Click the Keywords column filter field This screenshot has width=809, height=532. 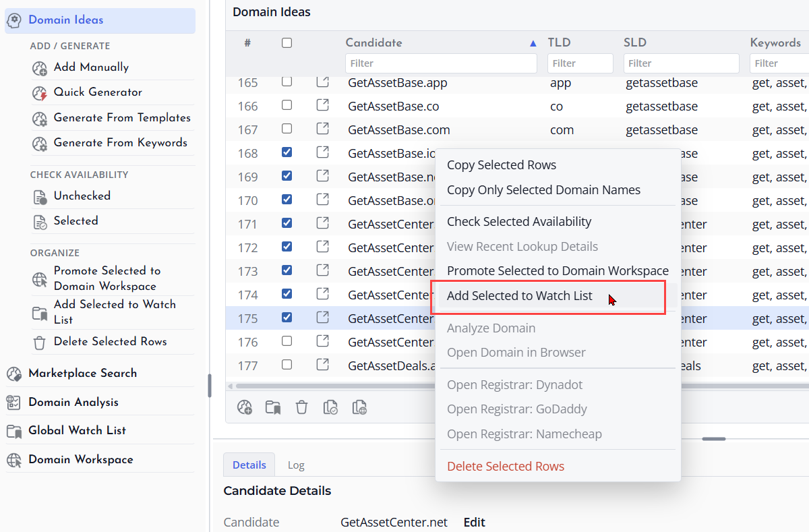coord(779,63)
